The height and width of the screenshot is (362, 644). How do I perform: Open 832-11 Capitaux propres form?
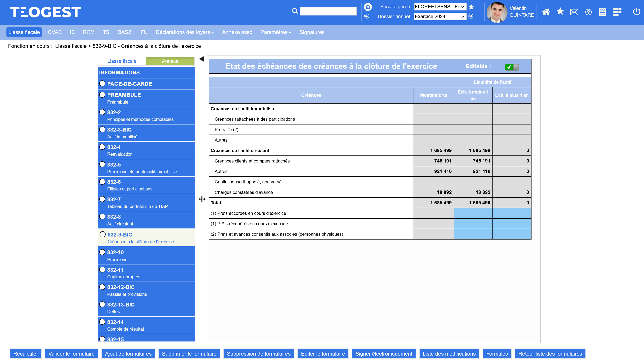click(146, 273)
